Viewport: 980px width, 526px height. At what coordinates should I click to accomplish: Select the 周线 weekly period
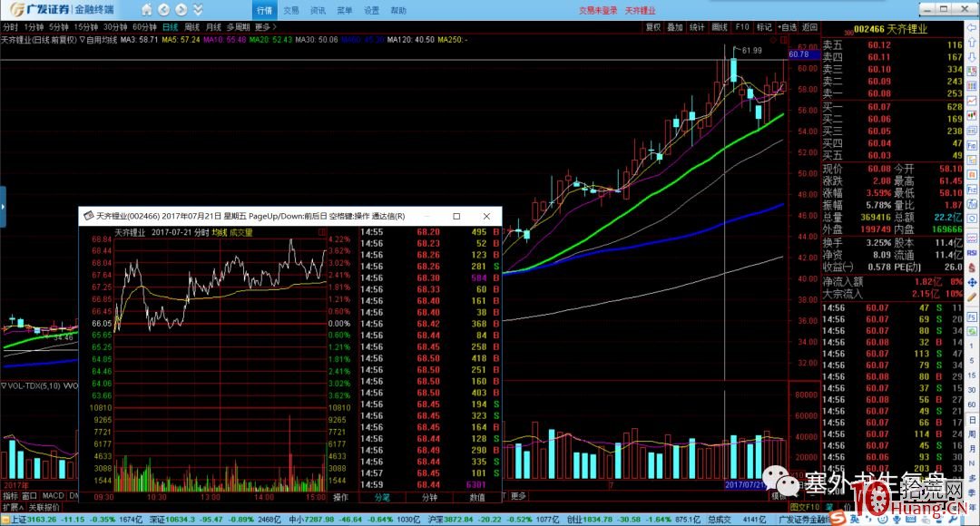(x=191, y=27)
